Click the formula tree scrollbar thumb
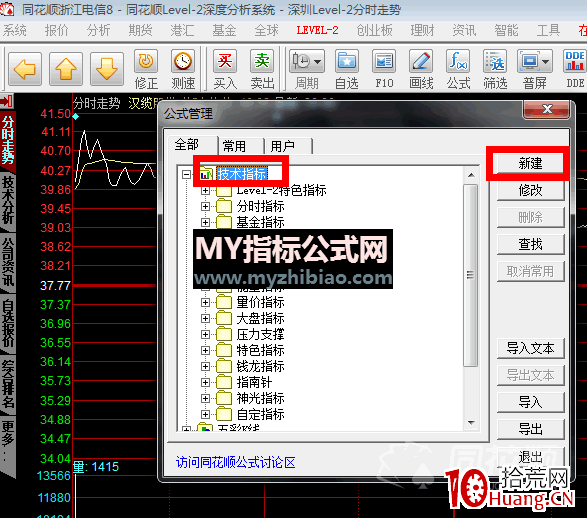Viewport: 587px width, 518px height. (x=471, y=275)
